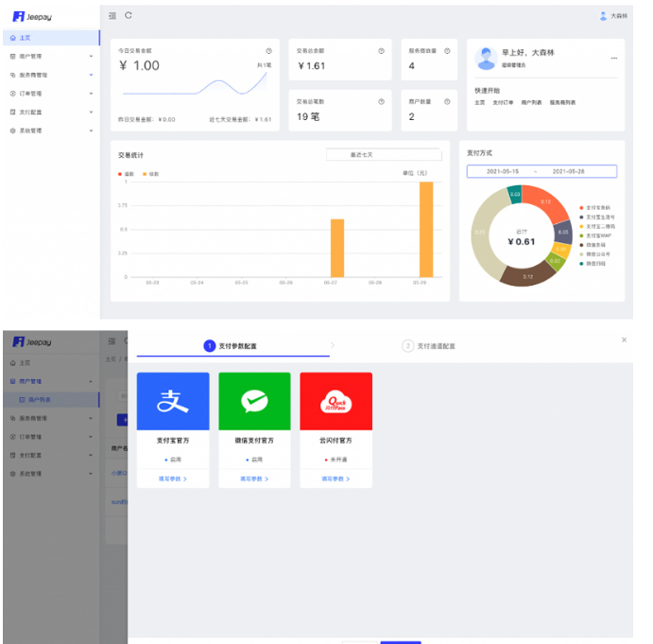
Task: Toggle the 收款 series in chart legend
Action: coord(150,174)
